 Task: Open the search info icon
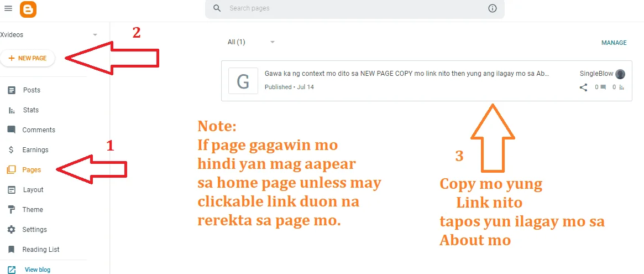pos(492,8)
